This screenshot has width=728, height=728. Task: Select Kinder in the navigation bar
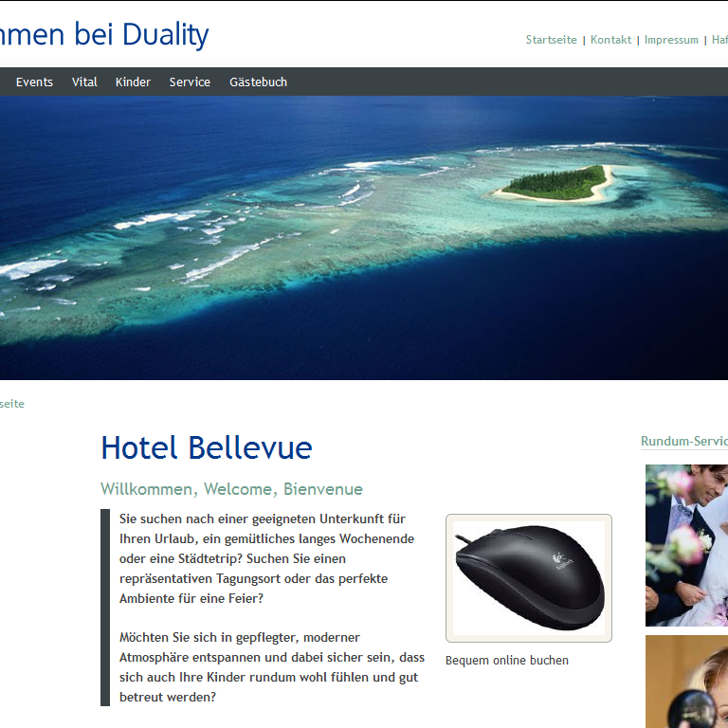(x=133, y=82)
